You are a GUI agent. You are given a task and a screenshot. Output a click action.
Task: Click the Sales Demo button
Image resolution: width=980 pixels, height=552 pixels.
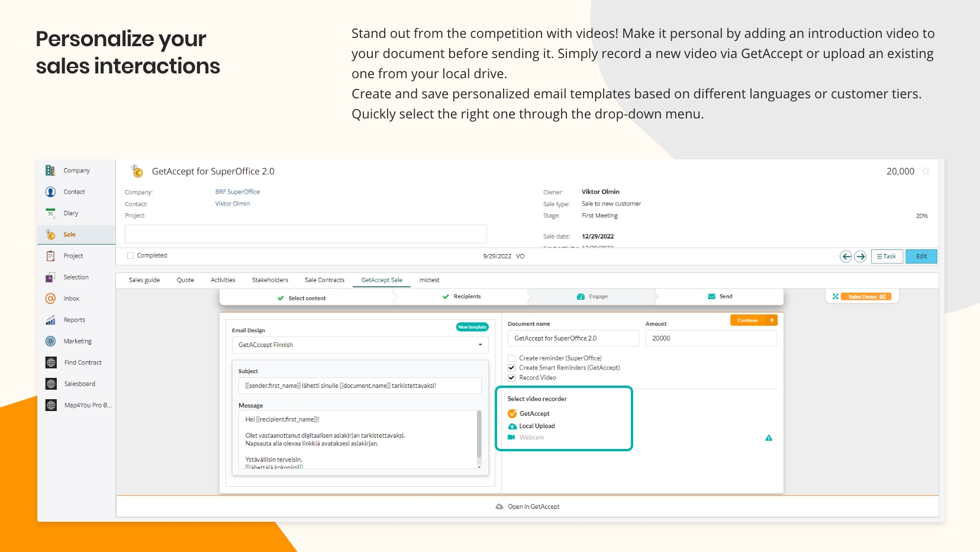867,297
